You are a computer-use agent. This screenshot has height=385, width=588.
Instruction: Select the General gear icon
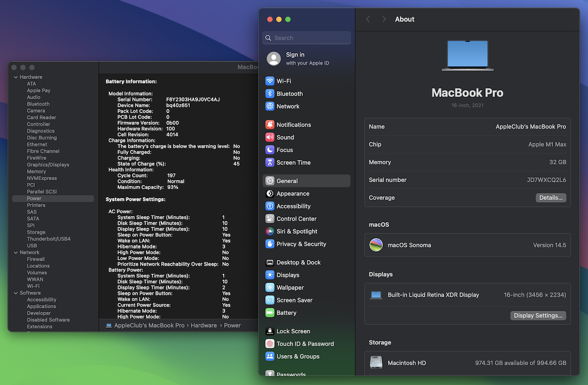(270, 181)
